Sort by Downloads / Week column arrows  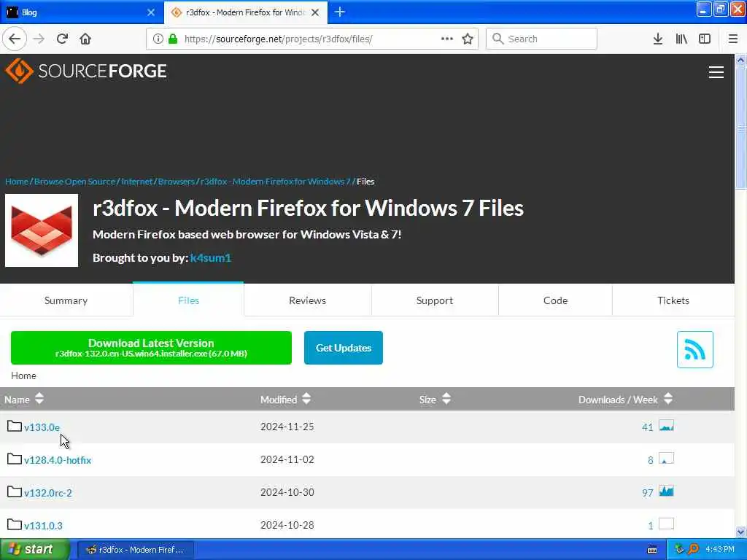(668, 399)
